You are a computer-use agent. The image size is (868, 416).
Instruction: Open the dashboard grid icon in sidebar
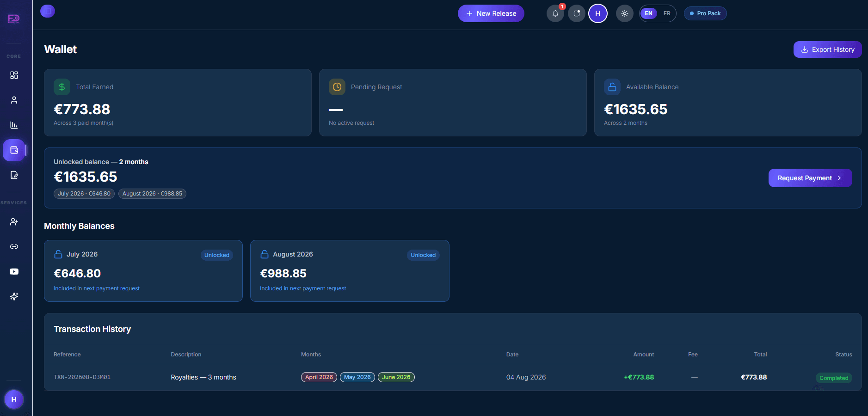tap(14, 75)
